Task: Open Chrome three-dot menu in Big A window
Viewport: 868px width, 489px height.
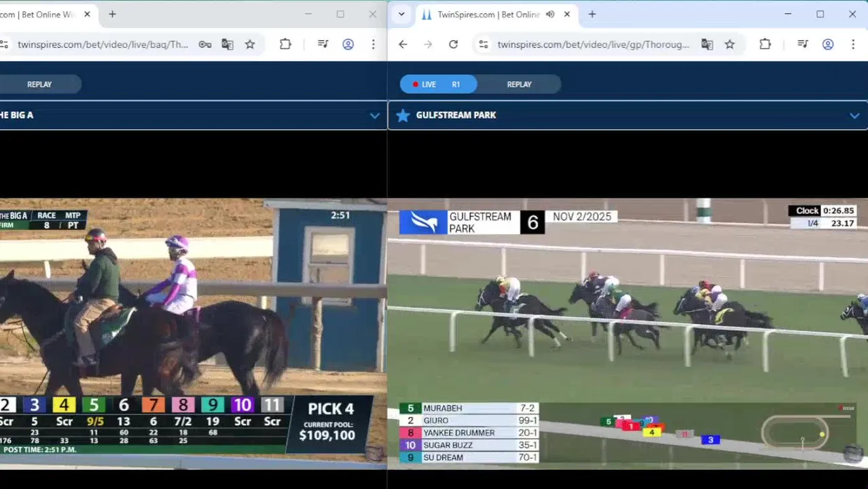Action: [x=373, y=44]
